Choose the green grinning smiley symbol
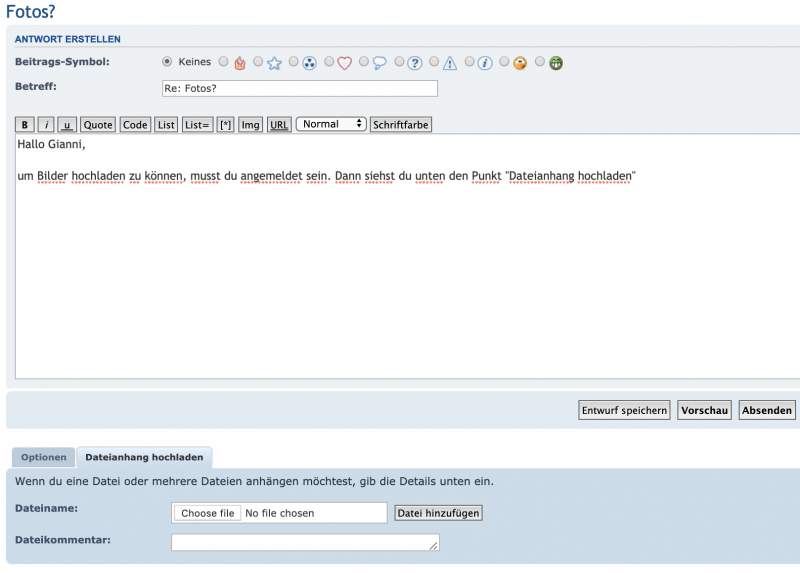Viewport: 800px width, 573px height. click(540, 62)
